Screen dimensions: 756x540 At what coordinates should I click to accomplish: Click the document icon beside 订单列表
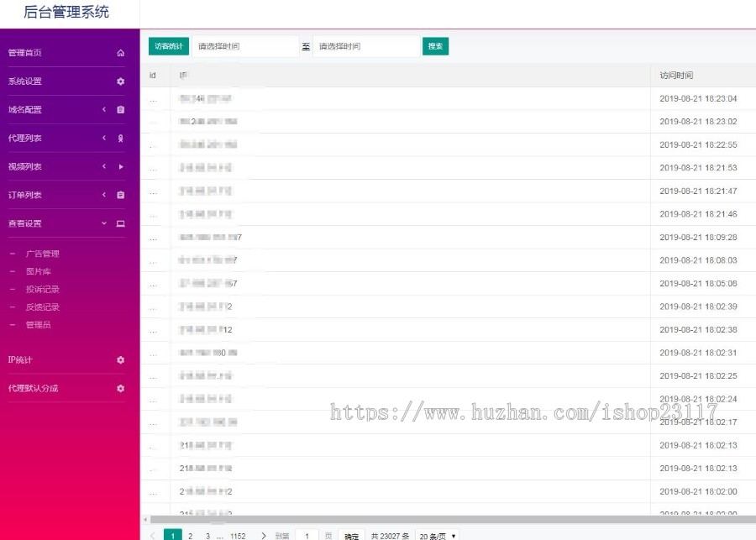[120, 195]
